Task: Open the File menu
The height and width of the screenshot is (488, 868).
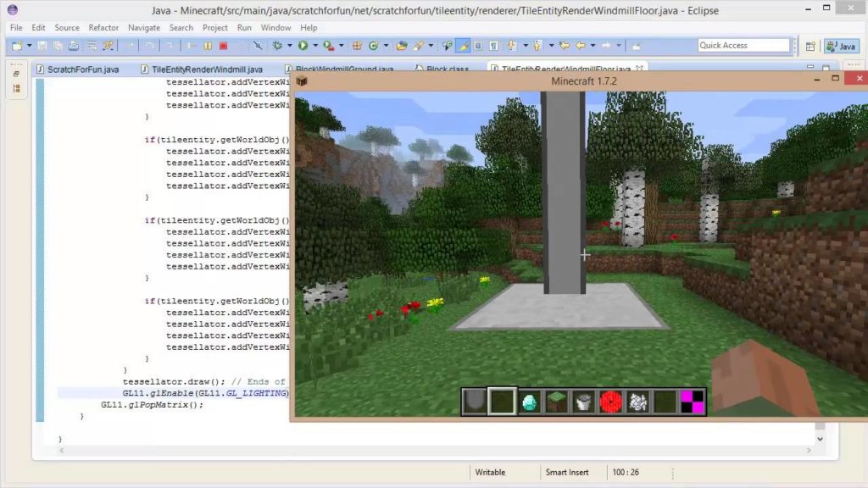Action: pos(16,28)
